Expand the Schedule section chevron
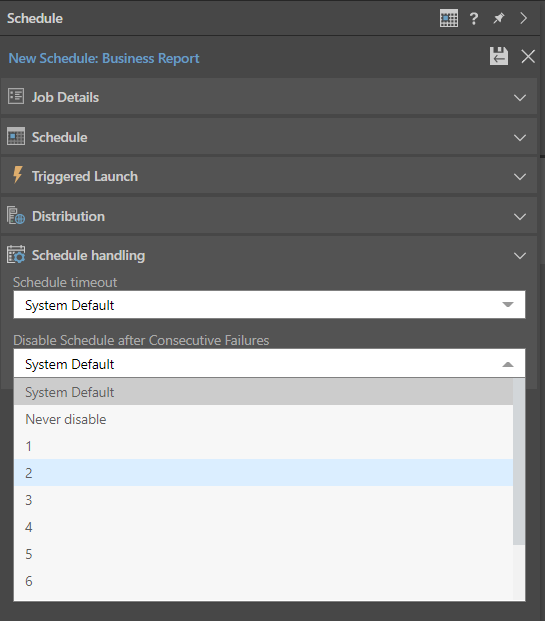Screen dimensions: 545x621 click(x=520, y=137)
